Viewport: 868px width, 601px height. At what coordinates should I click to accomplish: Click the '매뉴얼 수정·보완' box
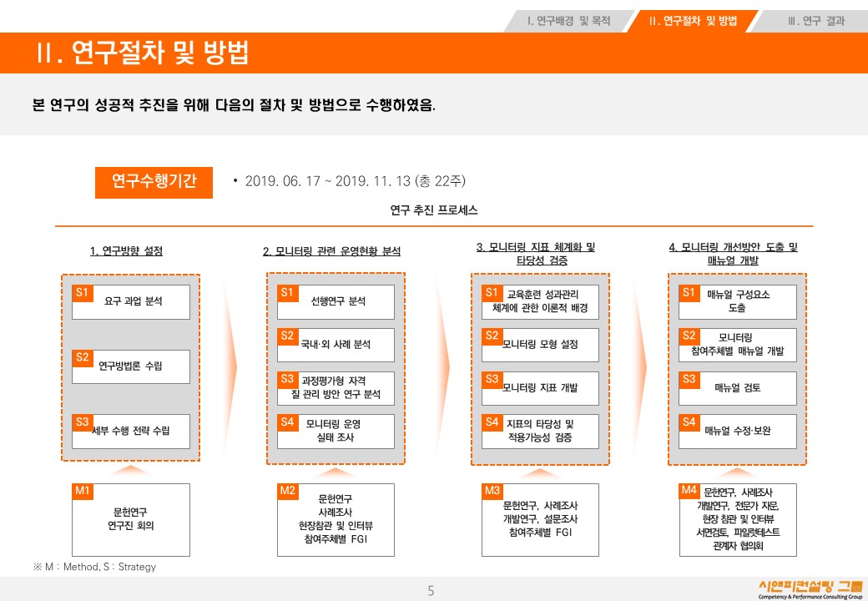[x=737, y=431]
